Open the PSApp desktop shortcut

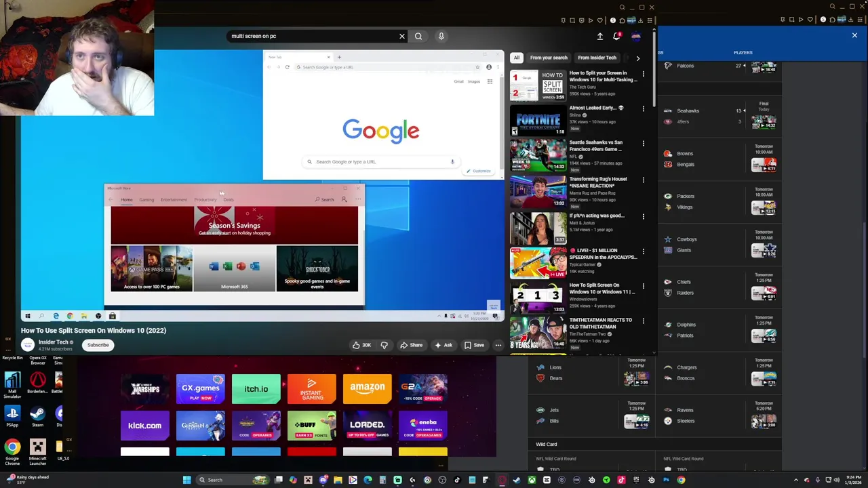[x=12, y=416]
